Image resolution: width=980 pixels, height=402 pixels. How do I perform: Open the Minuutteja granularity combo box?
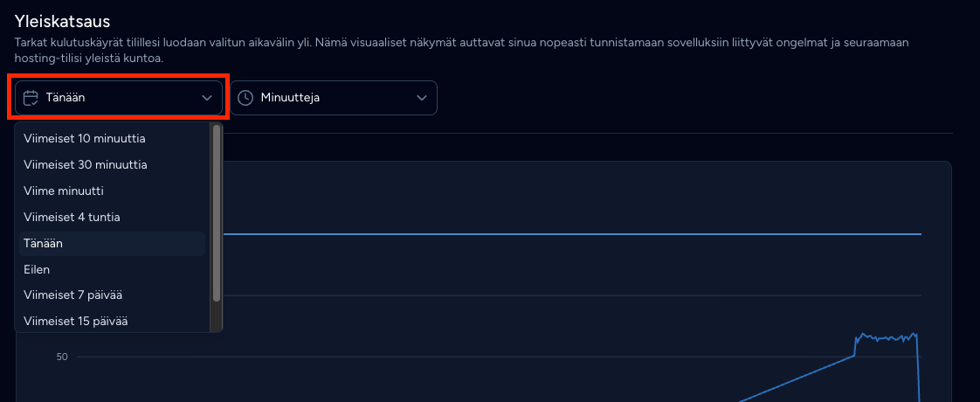[x=334, y=98]
